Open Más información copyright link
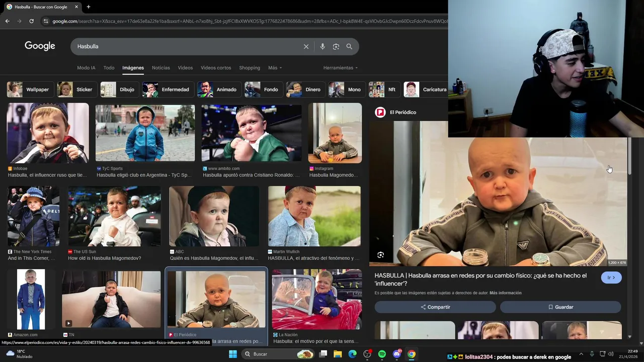644x362 pixels. (506, 293)
